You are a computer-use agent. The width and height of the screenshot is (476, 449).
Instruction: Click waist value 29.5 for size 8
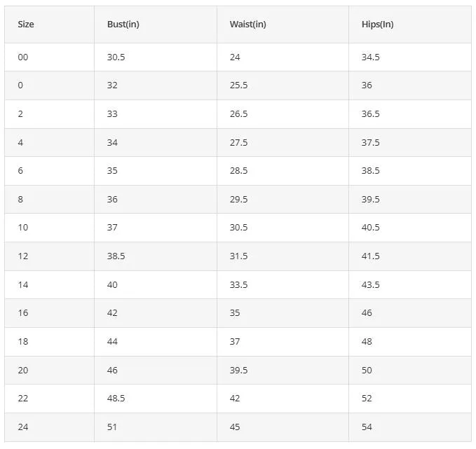pyautogui.click(x=238, y=200)
